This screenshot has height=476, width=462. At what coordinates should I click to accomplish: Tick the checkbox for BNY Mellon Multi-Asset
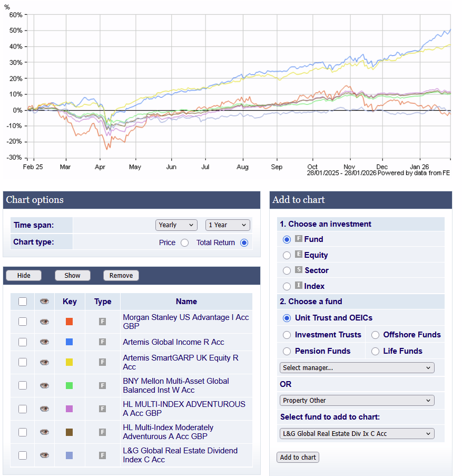click(x=23, y=385)
